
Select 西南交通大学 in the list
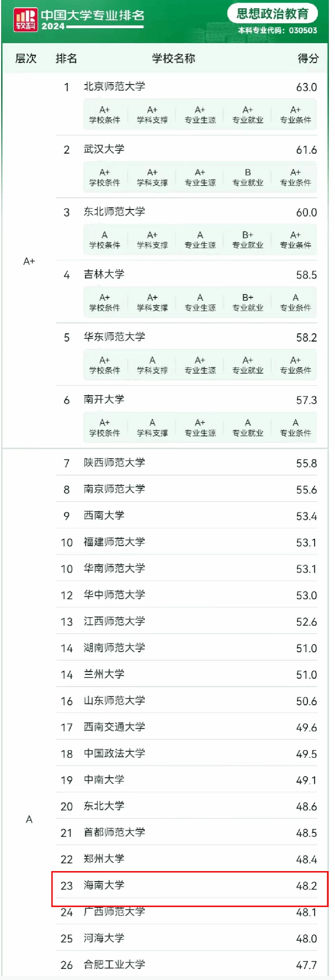point(114,727)
